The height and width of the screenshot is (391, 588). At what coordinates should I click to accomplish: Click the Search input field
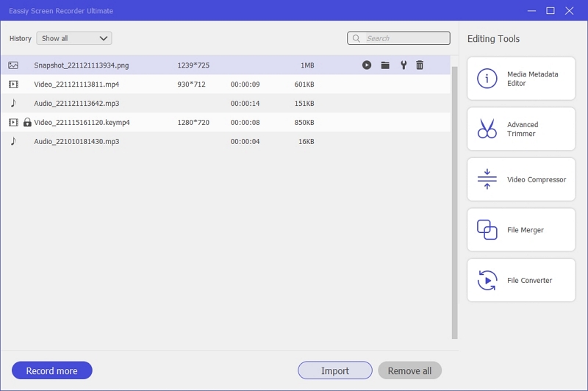point(404,38)
